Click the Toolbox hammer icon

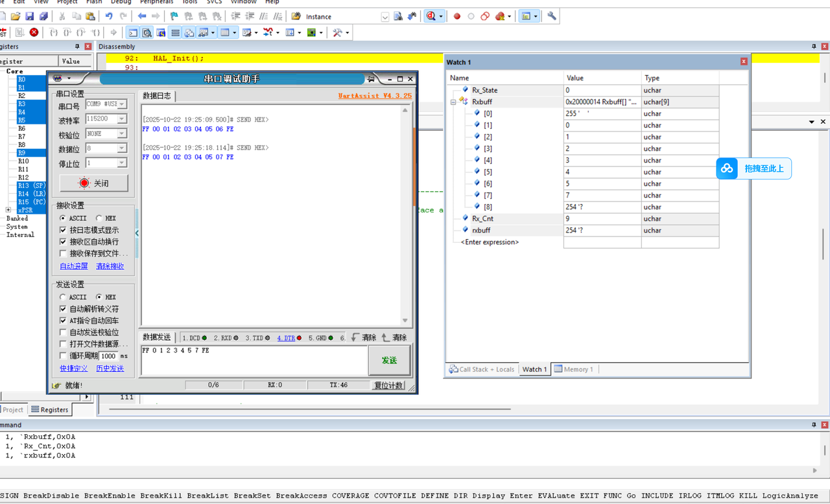tap(337, 32)
